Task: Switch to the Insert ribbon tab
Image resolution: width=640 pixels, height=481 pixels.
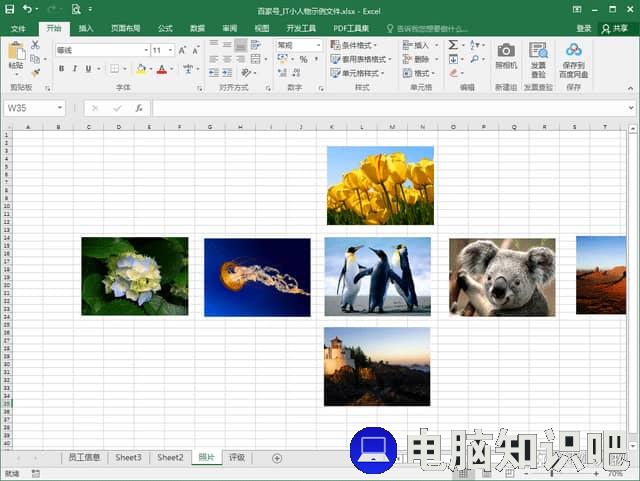Action: (x=86, y=28)
